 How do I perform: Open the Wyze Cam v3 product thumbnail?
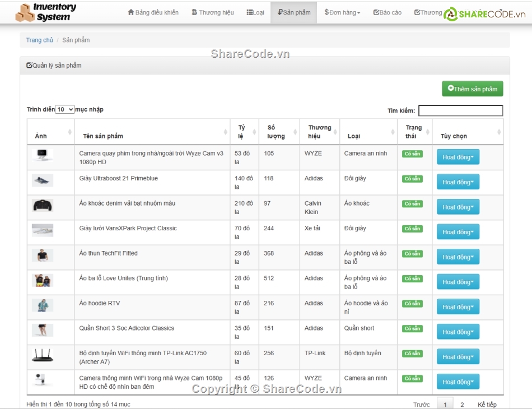43,155
